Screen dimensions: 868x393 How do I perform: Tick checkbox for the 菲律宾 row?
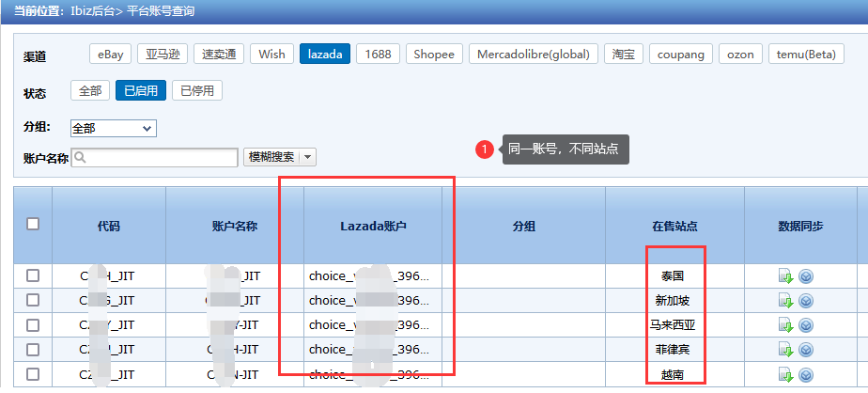coord(33,349)
